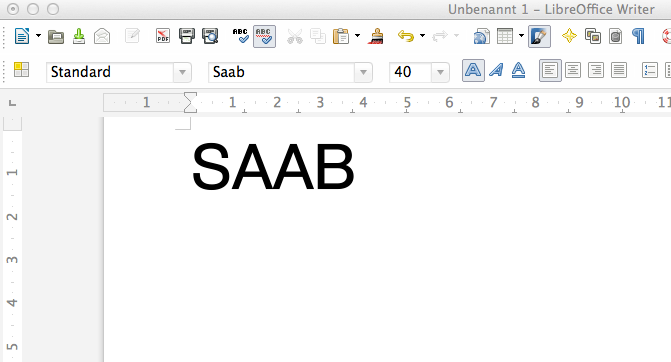This screenshot has width=671, height=362.
Task: Open the Page Preview icon
Action: (210, 36)
